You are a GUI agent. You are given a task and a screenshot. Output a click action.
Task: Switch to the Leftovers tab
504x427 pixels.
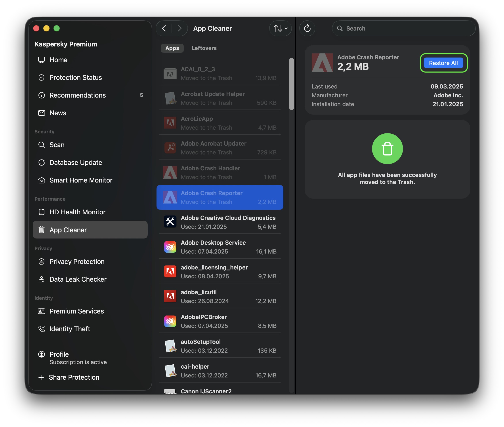coord(204,48)
